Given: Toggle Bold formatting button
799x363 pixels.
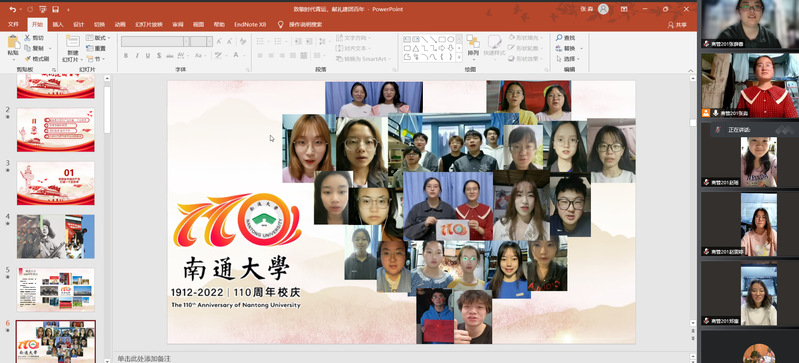Looking at the screenshot, I should click(126, 55).
